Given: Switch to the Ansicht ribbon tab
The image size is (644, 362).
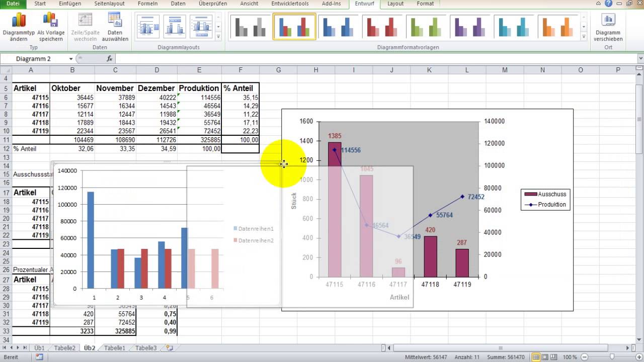Looking at the screenshot, I should coord(249,4).
